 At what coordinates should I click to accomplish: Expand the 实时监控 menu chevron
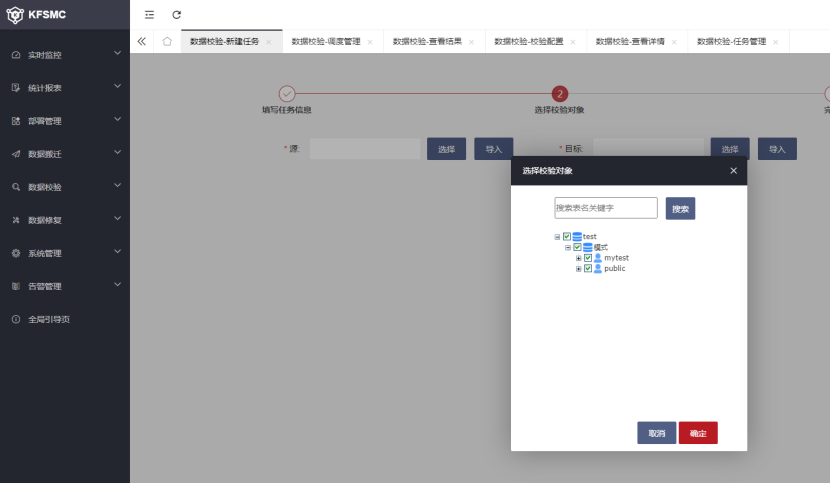tap(118, 53)
